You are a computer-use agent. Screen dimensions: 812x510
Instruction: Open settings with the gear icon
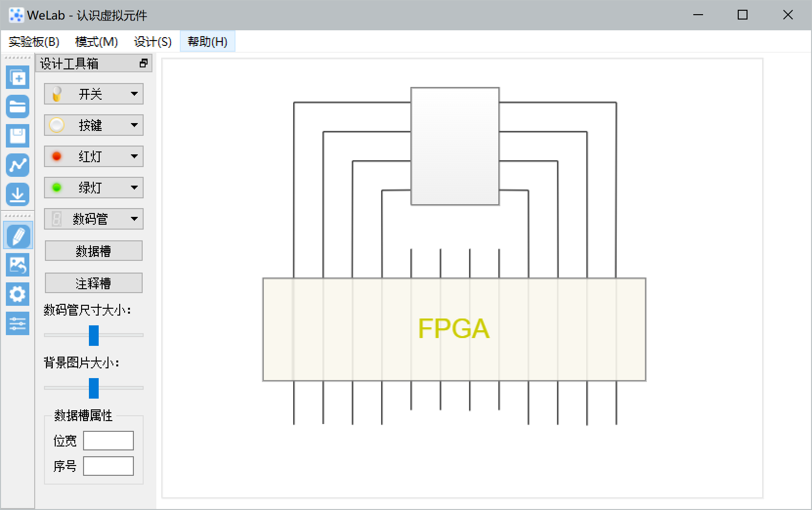pos(18,294)
